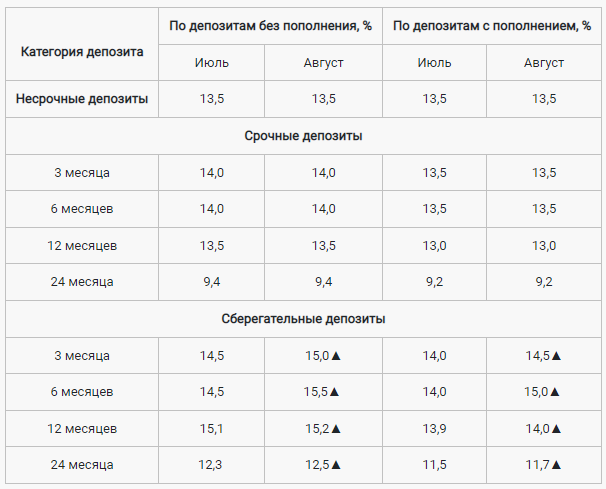
Task: Click the Срочные депозиты section heading
Action: (x=303, y=136)
